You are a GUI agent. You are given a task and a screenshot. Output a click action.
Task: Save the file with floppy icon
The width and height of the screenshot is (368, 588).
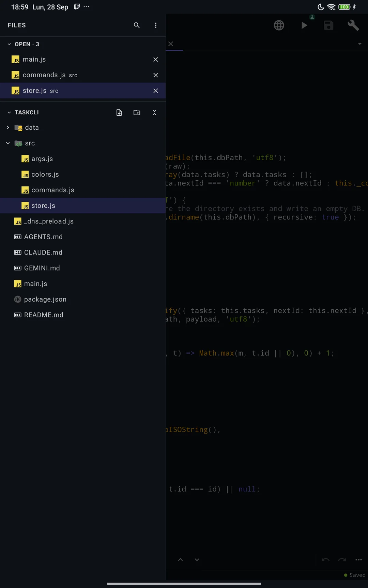(x=328, y=25)
